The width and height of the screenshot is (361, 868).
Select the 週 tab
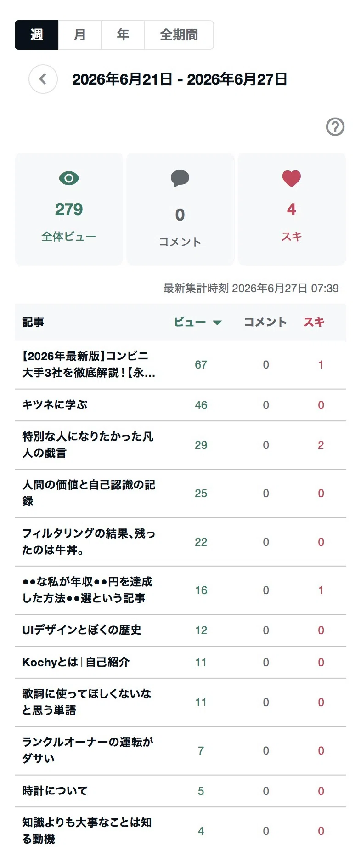(36, 35)
